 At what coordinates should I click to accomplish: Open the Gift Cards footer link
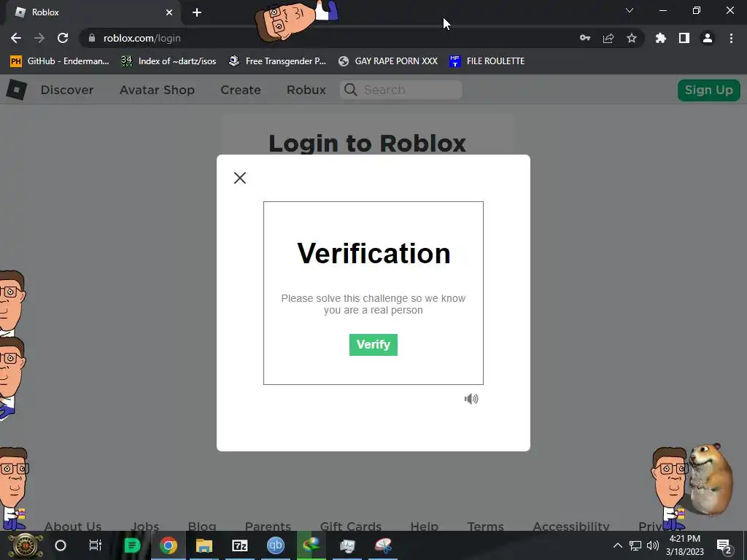pyautogui.click(x=351, y=526)
